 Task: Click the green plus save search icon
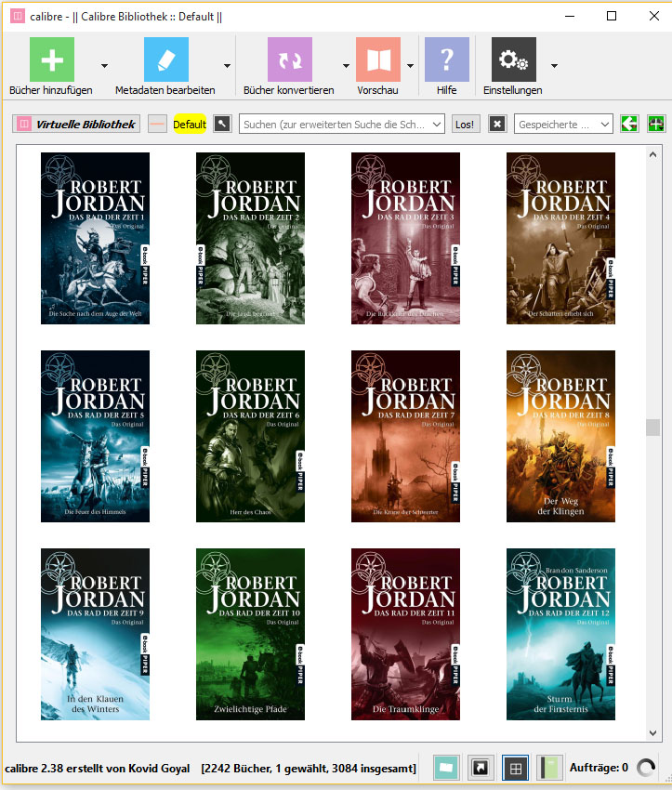[656, 124]
